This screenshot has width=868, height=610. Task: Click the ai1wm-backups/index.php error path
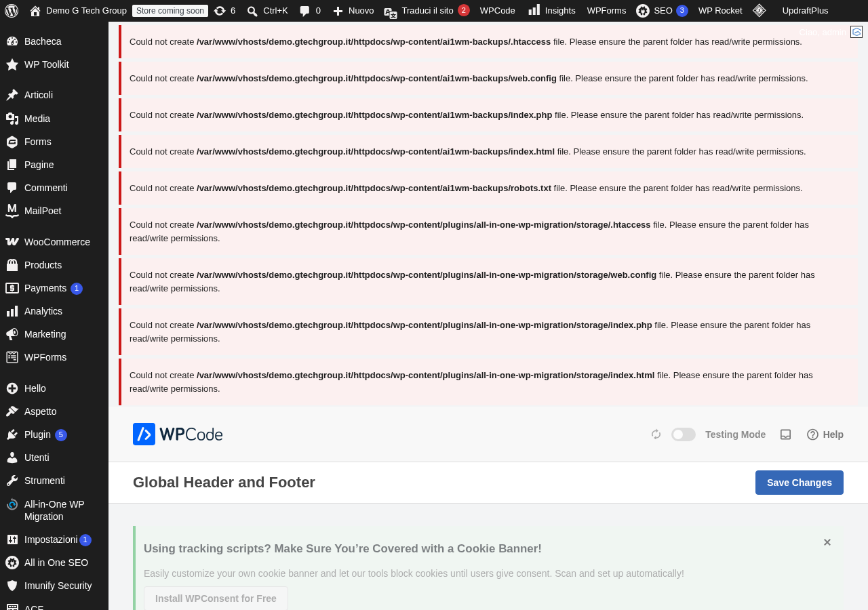(x=374, y=115)
